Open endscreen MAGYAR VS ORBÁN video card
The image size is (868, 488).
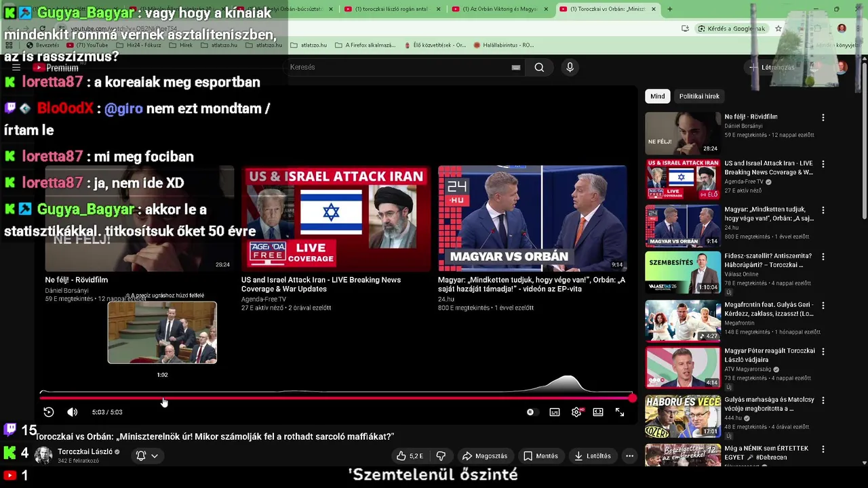point(532,218)
